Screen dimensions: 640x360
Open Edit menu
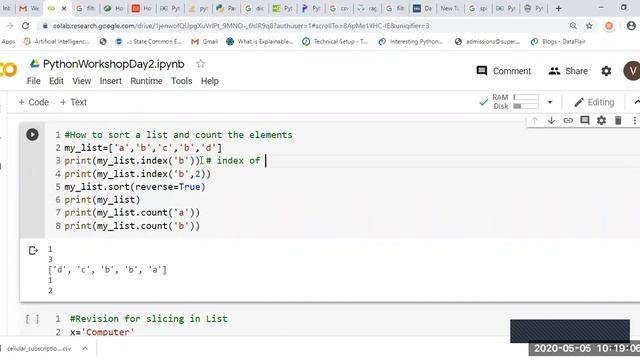pos(56,81)
